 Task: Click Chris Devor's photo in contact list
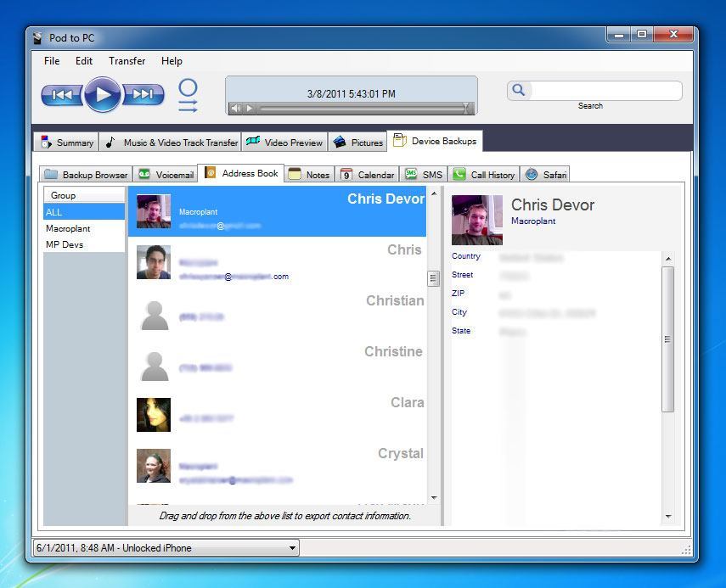point(154,211)
